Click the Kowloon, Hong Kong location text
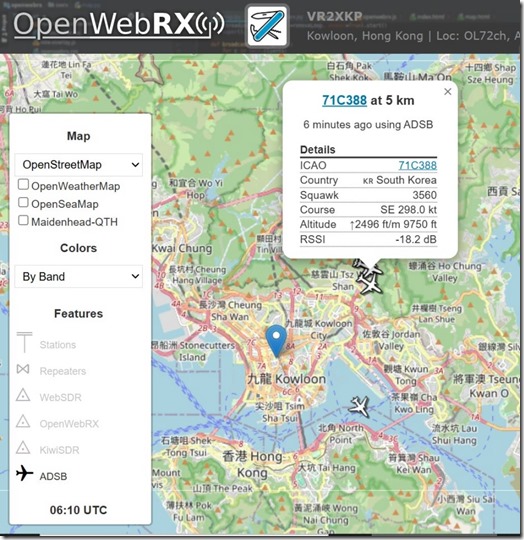This screenshot has width=524, height=540. [x=365, y=36]
